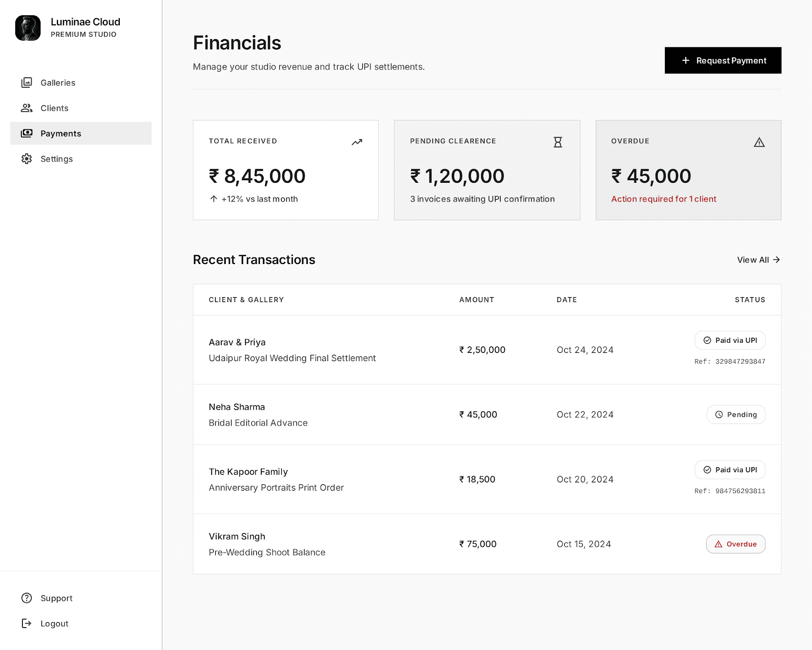Viewport: 812px width, 650px height.
Task: Click the Galleries sidebar icon
Action: click(x=27, y=83)
